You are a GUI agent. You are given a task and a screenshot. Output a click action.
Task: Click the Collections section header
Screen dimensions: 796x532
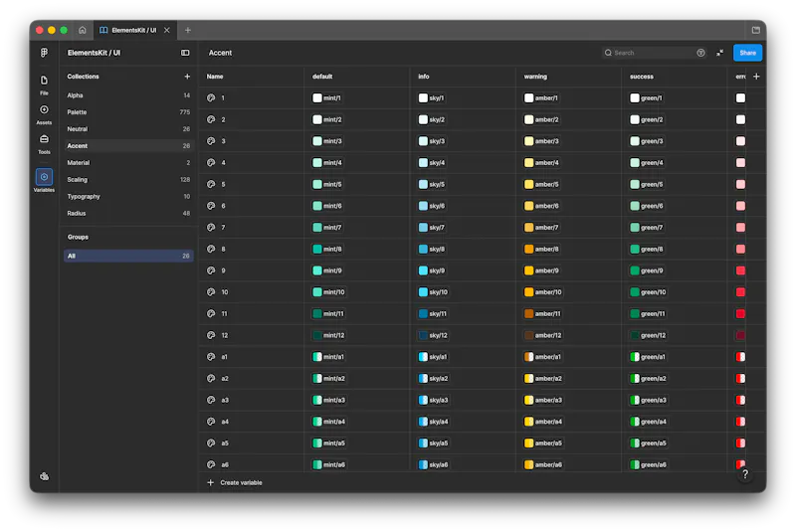(x=84, y=77)
